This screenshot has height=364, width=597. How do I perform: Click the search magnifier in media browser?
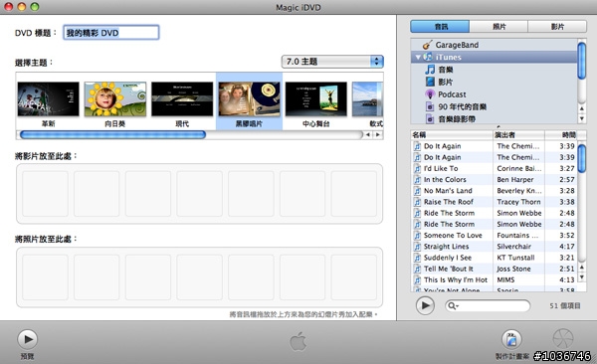point(453,305)
